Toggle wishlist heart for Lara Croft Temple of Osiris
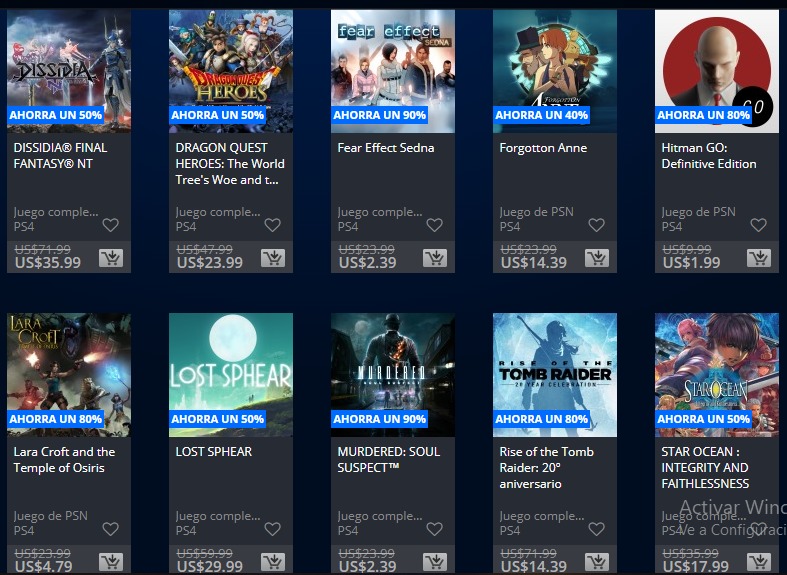The image size is (787, 575). tap(110, 529)
